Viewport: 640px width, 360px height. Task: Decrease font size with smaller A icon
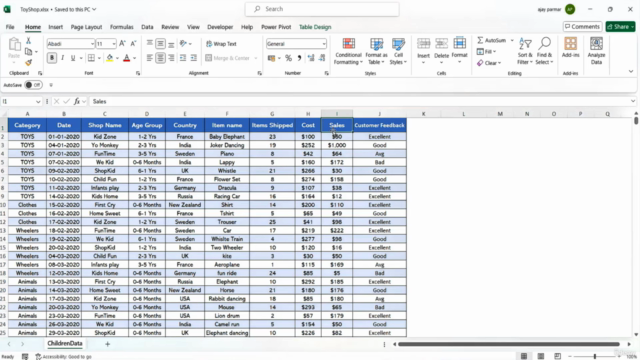point(133,44)
